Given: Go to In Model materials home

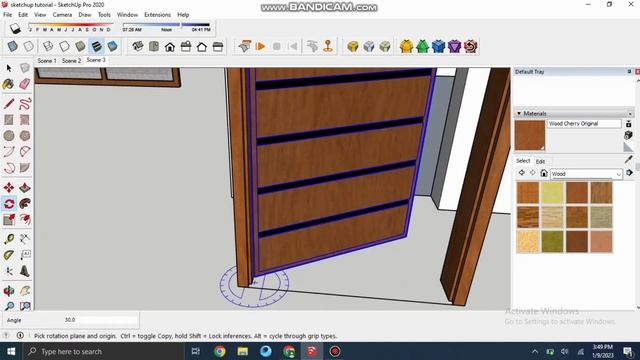Looking at the screenshot, I should coord(544,173).
